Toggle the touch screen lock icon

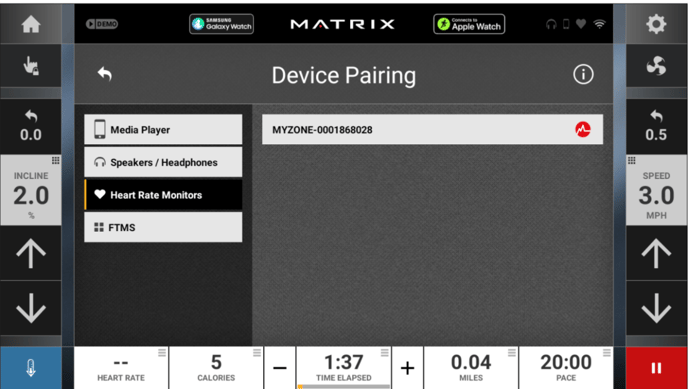pos(31,66)
